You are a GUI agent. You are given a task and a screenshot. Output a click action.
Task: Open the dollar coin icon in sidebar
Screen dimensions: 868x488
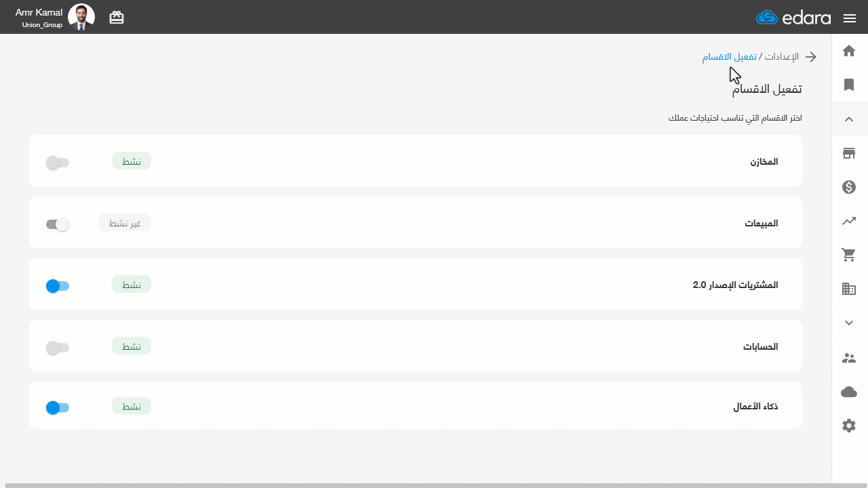tap(849, 187)
